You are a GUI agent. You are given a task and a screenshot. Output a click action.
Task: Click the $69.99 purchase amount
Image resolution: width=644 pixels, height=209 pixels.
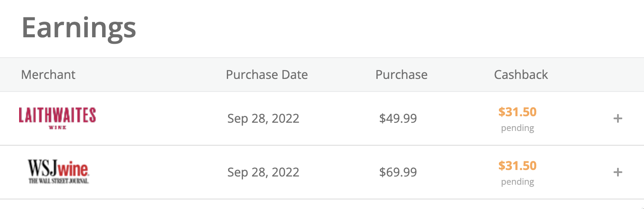[398, 173]
